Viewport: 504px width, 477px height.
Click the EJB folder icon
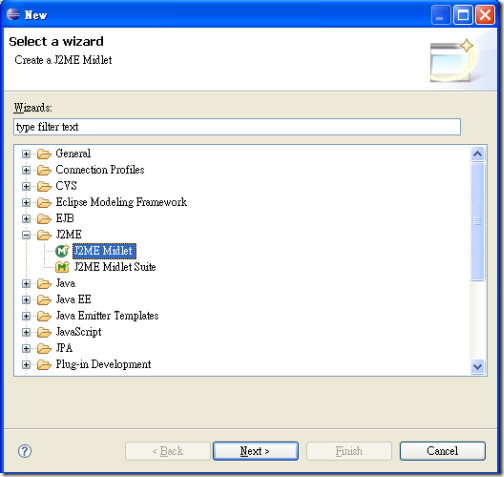tap(44, 219)
